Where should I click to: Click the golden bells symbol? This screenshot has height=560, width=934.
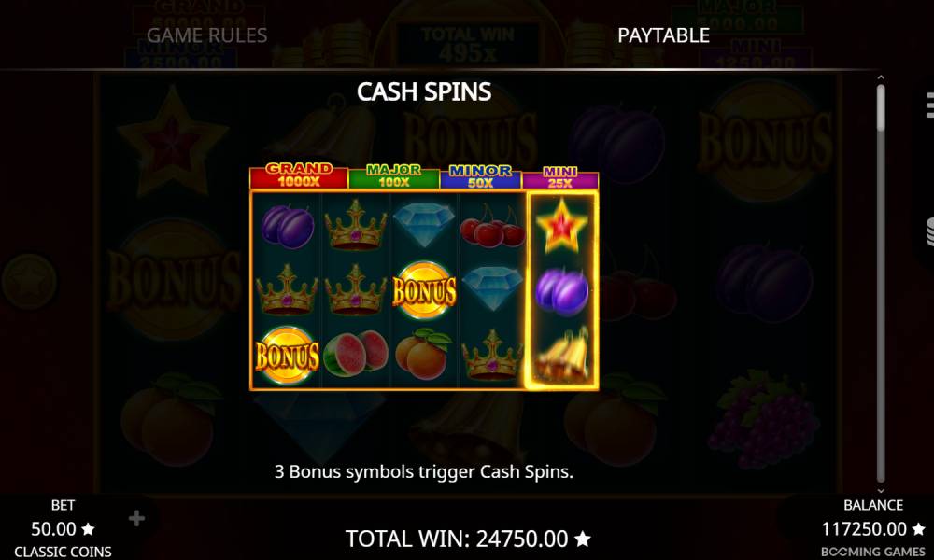click(x=561, y=356)
